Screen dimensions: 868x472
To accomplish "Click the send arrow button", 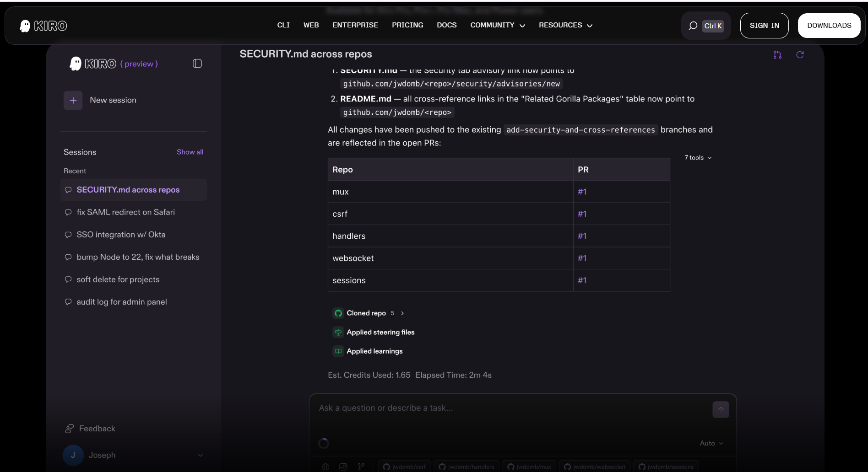I will click(721, 409).
